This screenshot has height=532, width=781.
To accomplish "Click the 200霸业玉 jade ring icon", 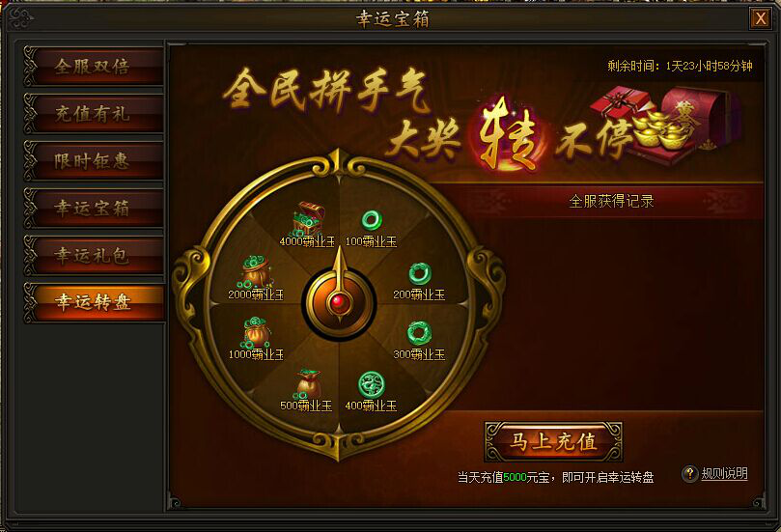I will pyautogui.click(x=419, y=273).
